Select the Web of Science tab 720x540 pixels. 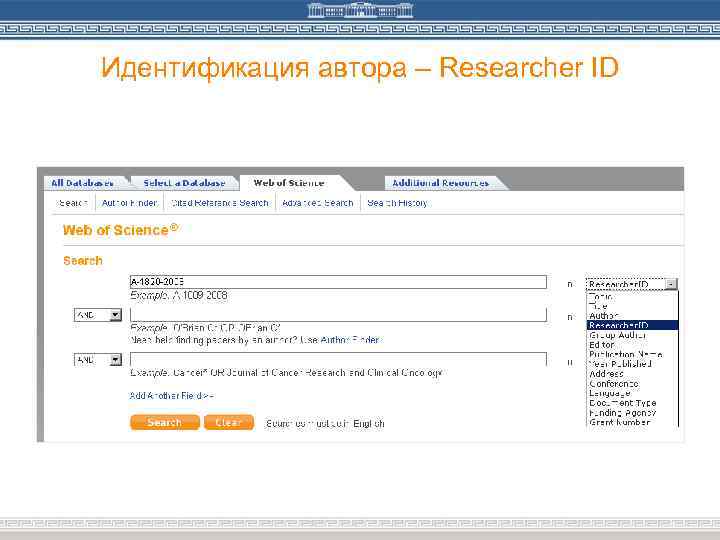pos(289,183)
